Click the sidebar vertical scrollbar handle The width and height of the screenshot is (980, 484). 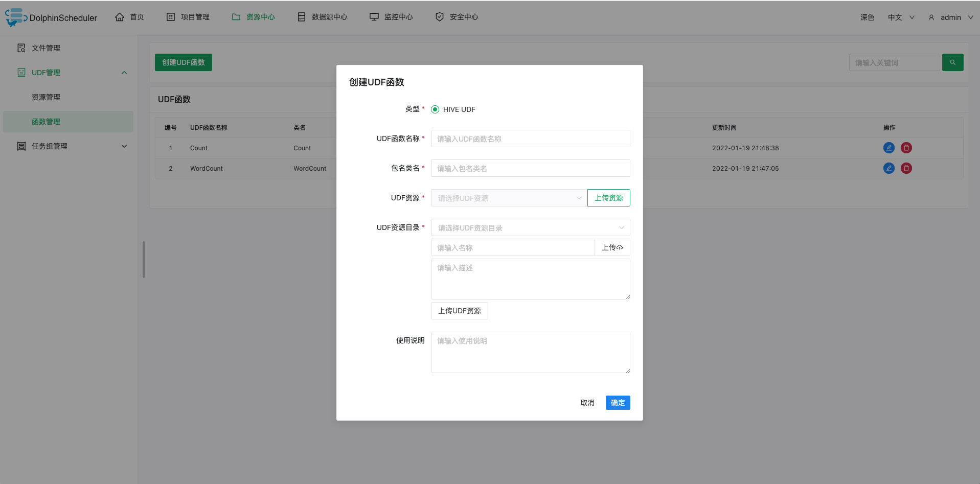(x=144, y=260)
